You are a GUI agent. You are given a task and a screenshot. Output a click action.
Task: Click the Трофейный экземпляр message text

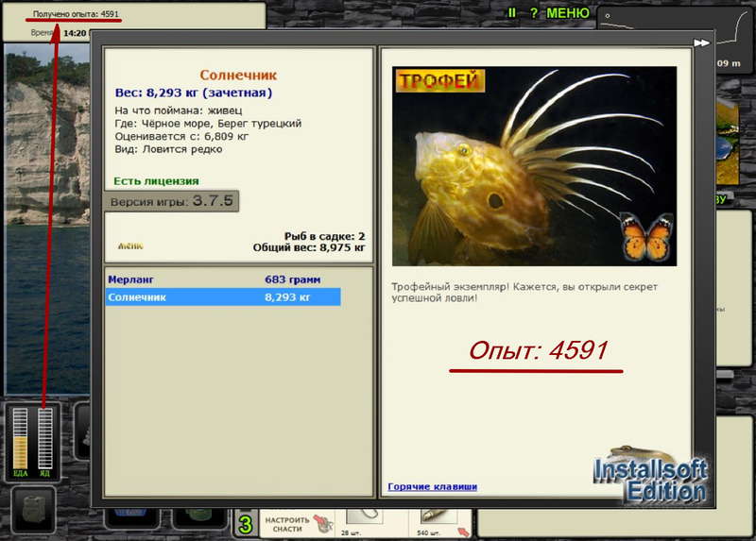(524, 293)
